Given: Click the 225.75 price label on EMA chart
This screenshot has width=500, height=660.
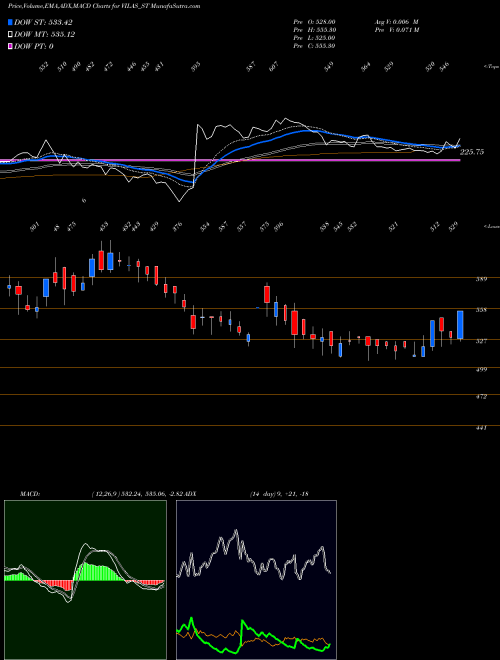Looking at the screenshot, I should pos(472,152).
